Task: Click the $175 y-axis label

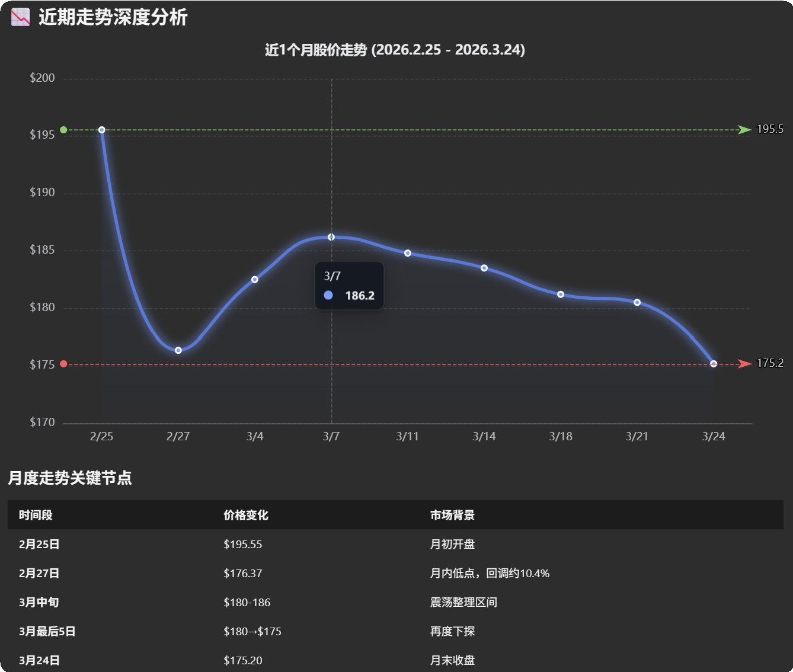Action: [x=42, y=365]
